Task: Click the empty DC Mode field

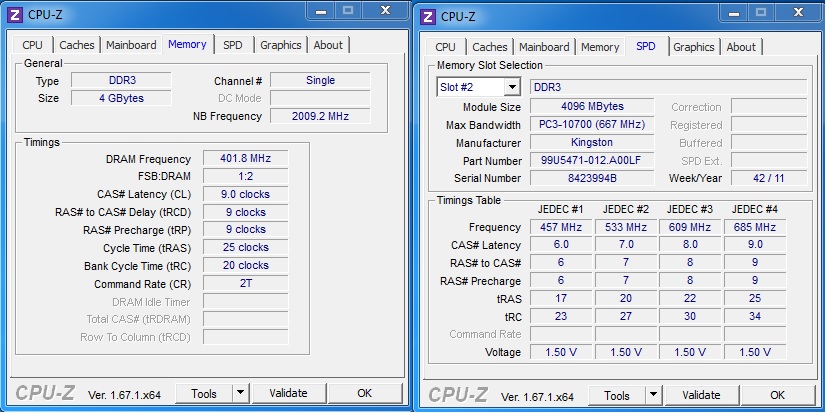Action: tap(320, 98)
